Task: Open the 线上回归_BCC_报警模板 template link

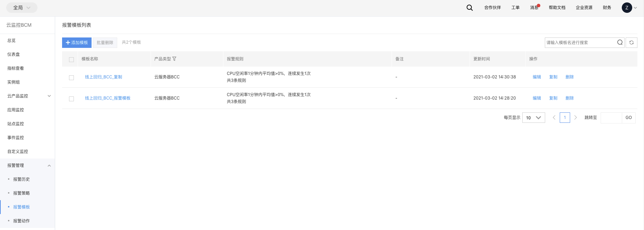Action: pos(108,98)
